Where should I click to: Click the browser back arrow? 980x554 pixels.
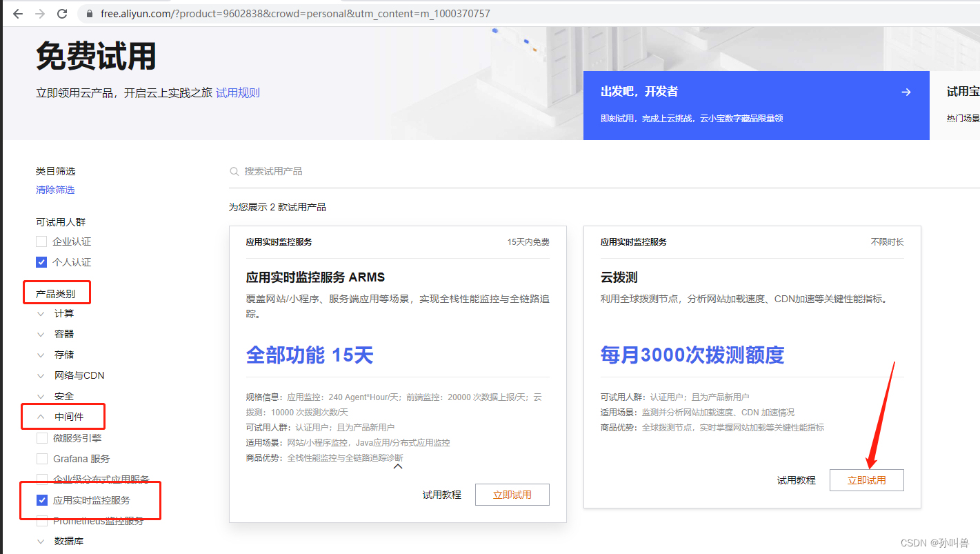[18, 14]
